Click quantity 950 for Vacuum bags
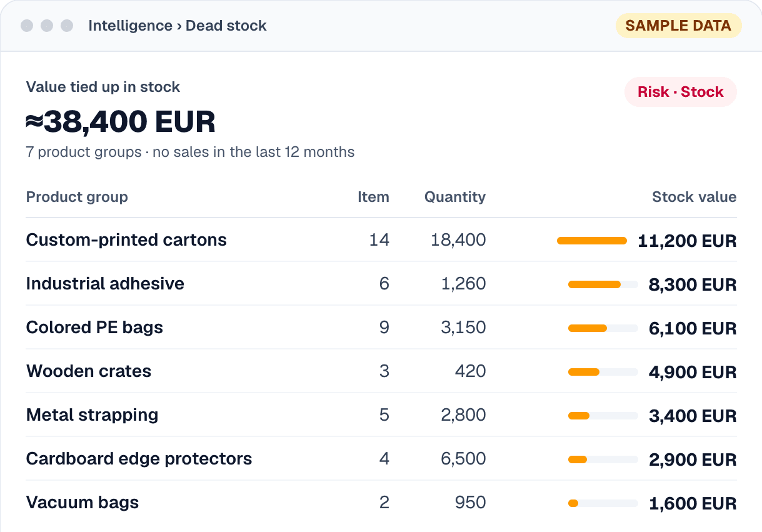The image size is (762, 532). [471, 503]
